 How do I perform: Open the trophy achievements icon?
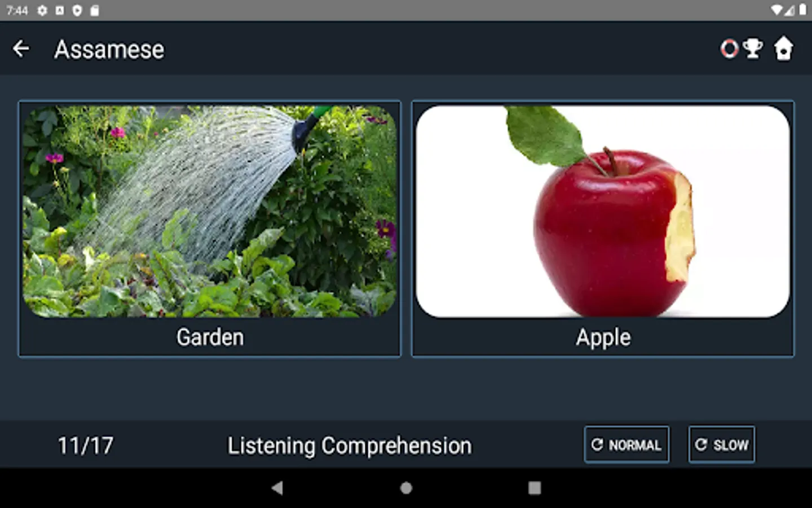click(752, 49)
